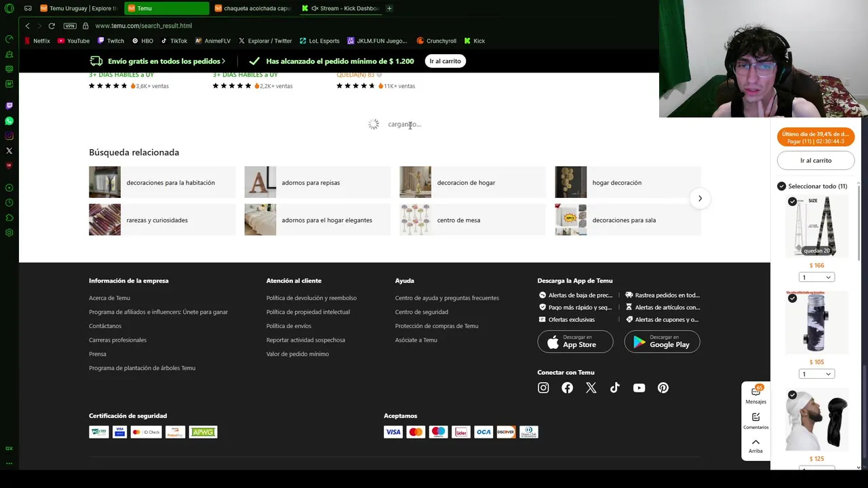
Task: Open Valor de pedido mínimo link
Action: pos(298,354)
